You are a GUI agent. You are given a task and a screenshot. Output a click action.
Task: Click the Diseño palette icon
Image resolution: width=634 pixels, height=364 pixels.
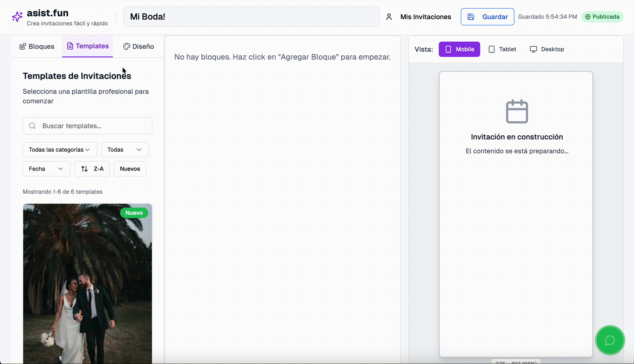tap(127, 46)
